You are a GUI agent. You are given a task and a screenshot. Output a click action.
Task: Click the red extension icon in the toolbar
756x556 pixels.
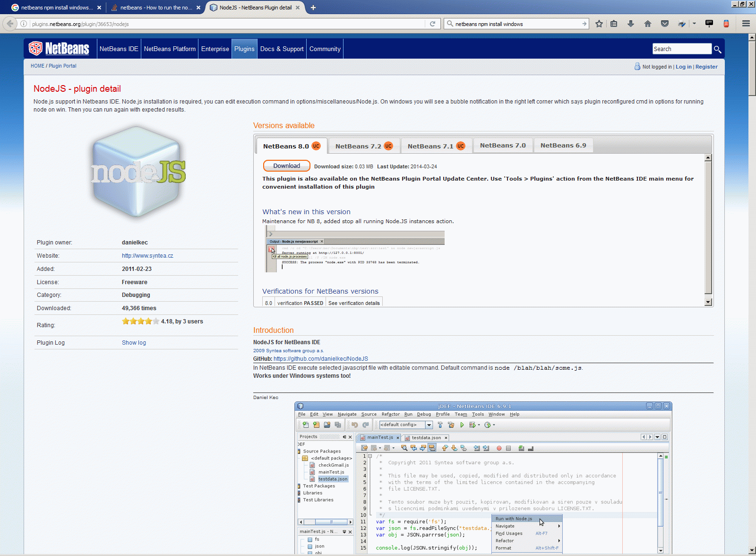click(x=726, y=24)
